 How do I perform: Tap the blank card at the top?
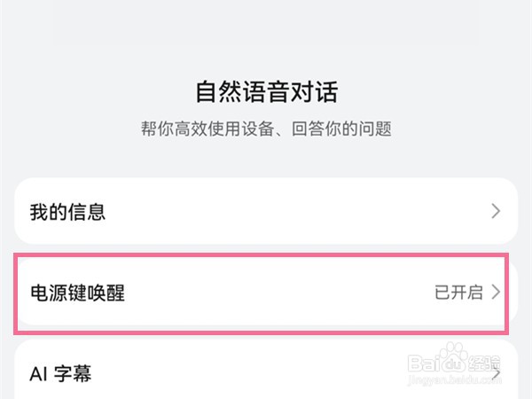[266, 22]
